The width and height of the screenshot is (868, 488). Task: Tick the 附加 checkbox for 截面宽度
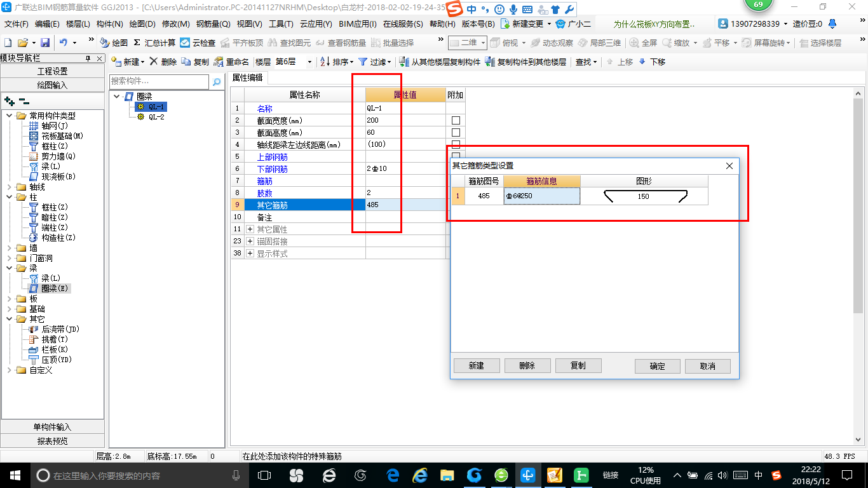pyautogui.click(x=456, y=120)
